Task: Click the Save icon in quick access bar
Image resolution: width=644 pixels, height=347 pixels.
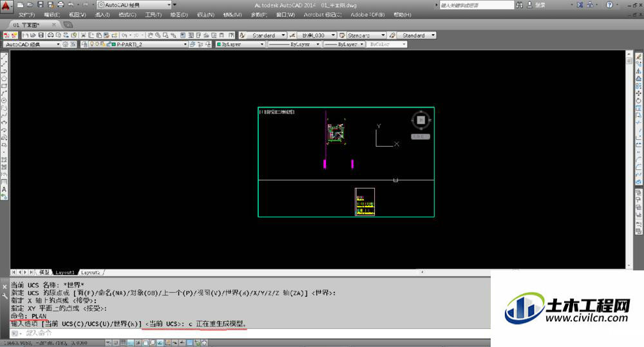Action: click(x=40, y=5)
